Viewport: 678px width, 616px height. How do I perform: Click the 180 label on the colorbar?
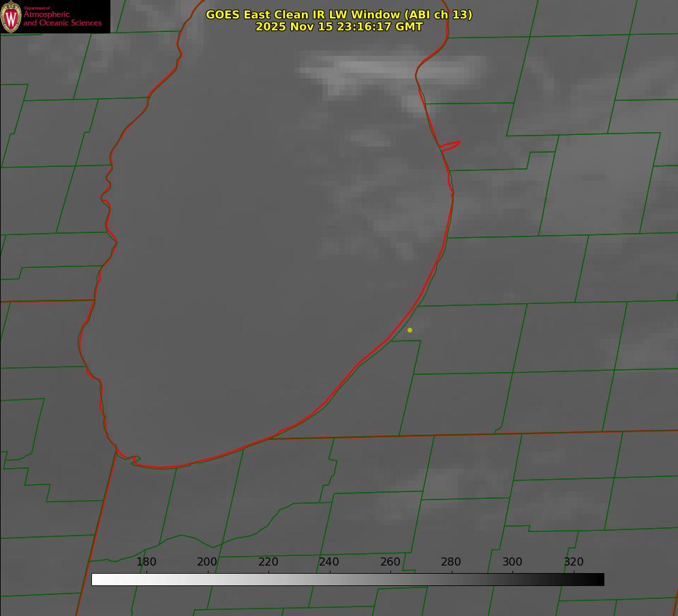pyautogui.click(x=146, y=561)
